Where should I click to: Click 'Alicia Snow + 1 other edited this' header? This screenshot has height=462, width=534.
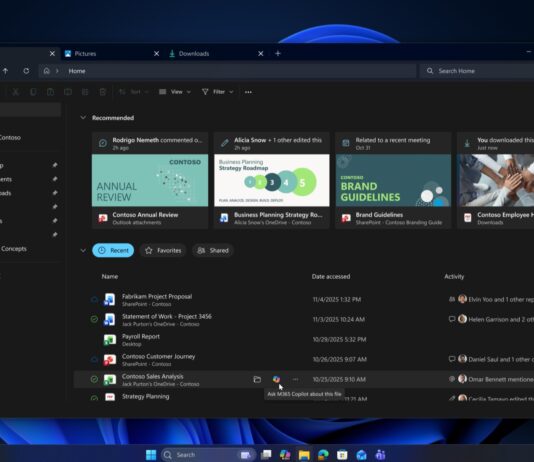pyautogui.click(x=272, y=143)
